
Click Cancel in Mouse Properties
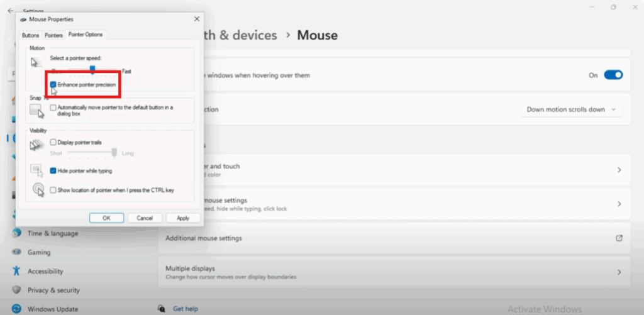(x=145, y=218)
